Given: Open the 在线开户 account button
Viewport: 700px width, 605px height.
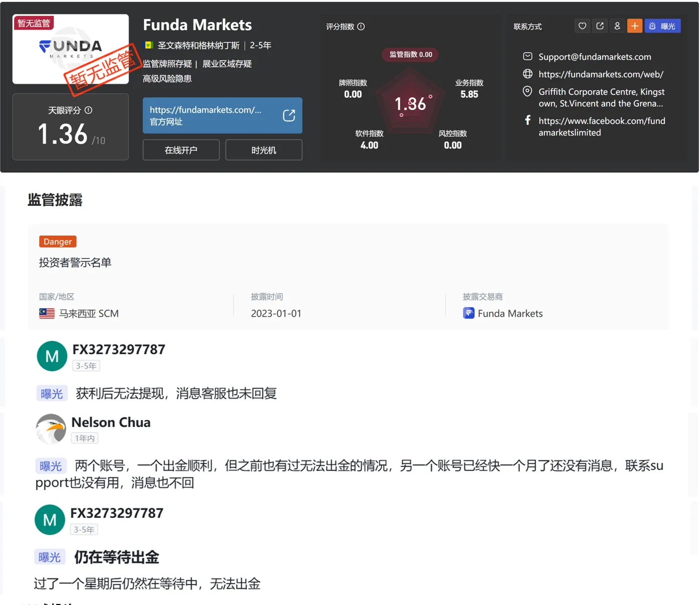Looking at the screenshot, I should point(181,150).
